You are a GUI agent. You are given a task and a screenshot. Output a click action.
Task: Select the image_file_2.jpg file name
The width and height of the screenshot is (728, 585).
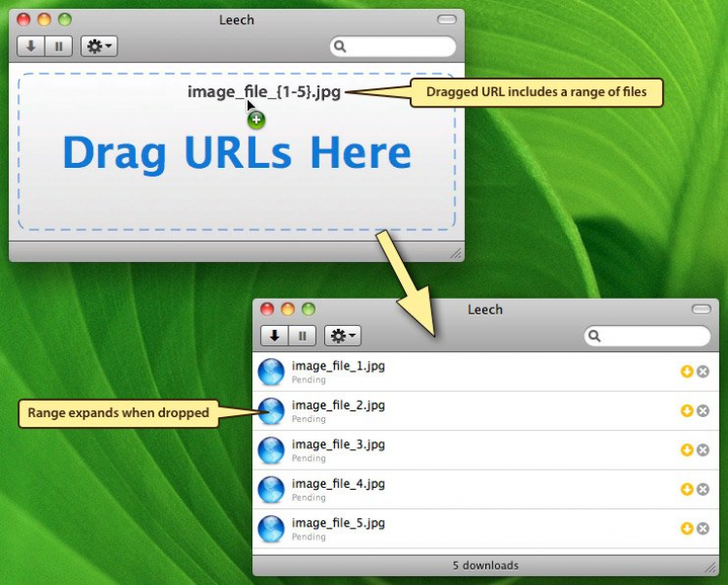click(338, 406)
